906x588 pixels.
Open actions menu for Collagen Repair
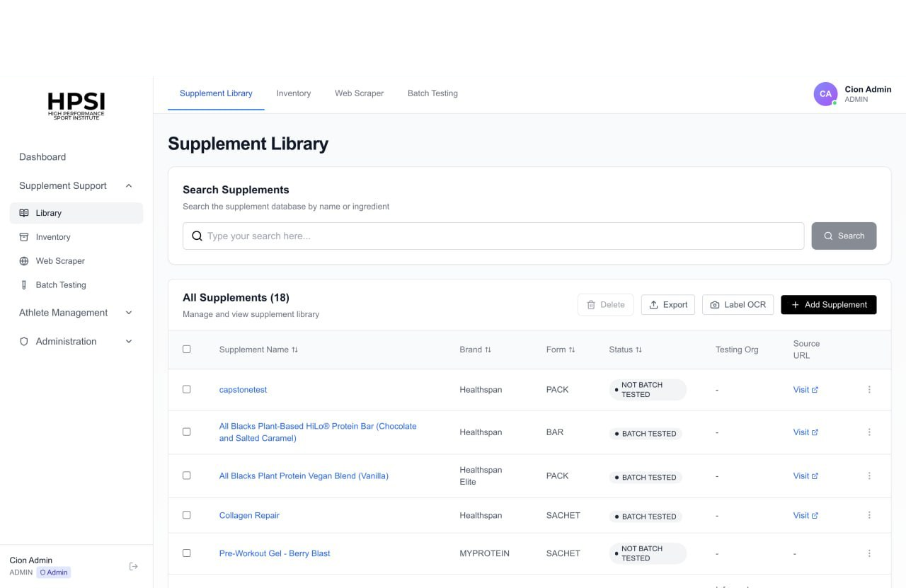coord(869,516)
